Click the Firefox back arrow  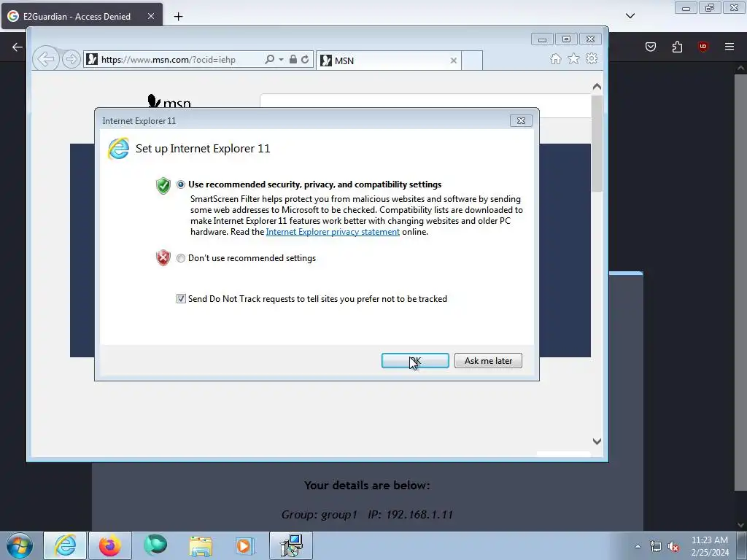(x=18, y=47)
